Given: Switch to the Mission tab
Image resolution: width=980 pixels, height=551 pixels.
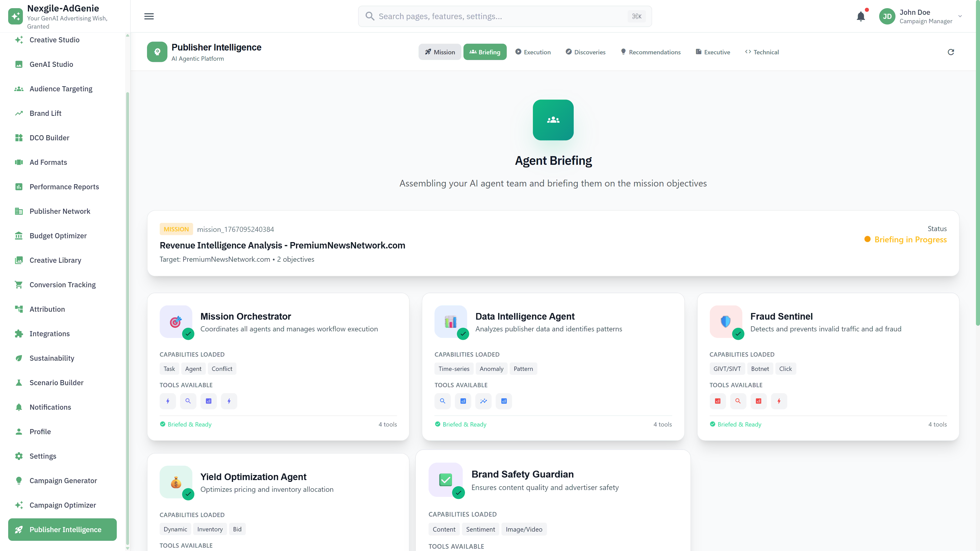Looking at the screenshot, I should point(440,52).
